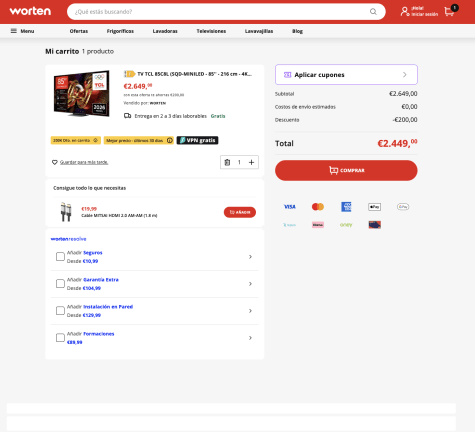The width and height of the screenshot is (475, 432).
Task: Click the Seguros link text
Action: tap(93, 253)
